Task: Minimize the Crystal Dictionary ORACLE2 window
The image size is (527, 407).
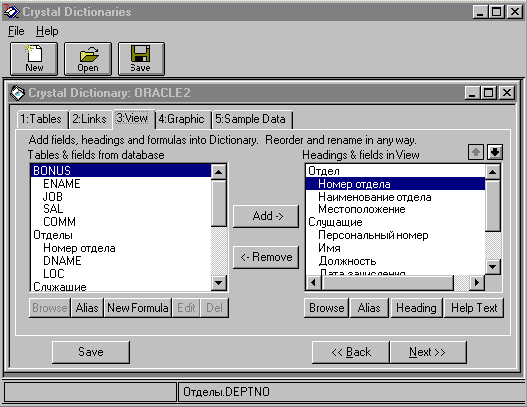Action: tap(473, 93)
